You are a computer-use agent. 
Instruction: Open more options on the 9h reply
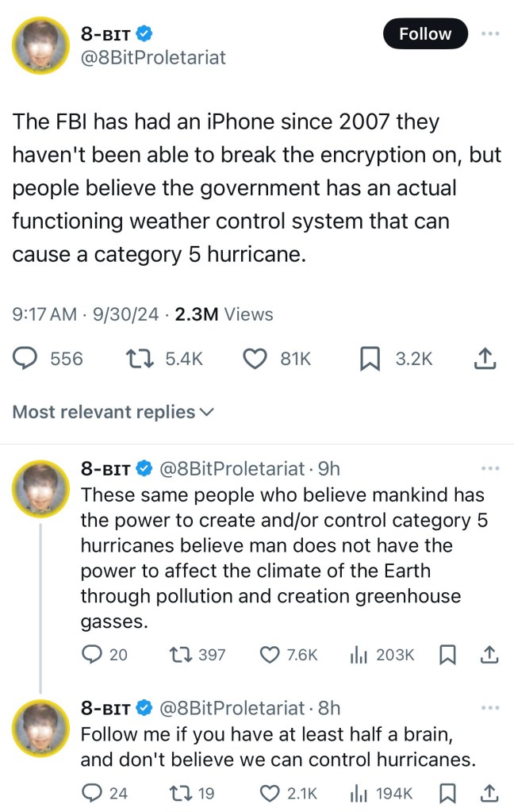coord(491,469)
